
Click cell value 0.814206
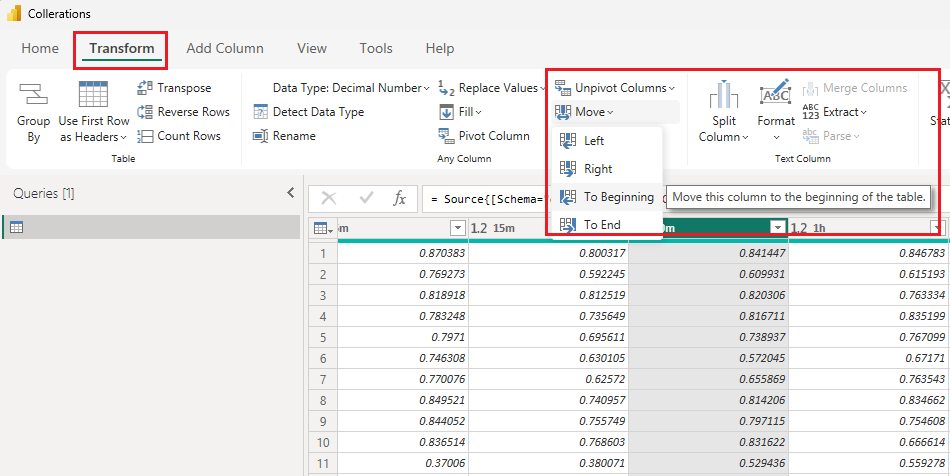[762, 402]
